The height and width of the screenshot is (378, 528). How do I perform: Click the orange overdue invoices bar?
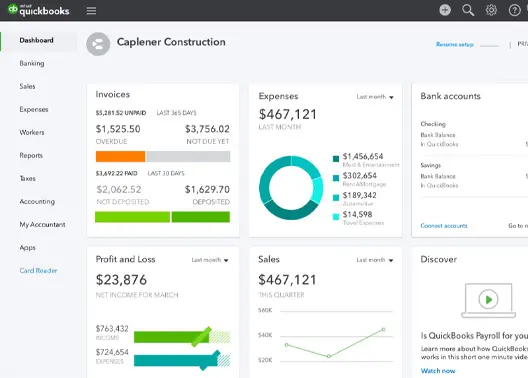tap(120, 157)
